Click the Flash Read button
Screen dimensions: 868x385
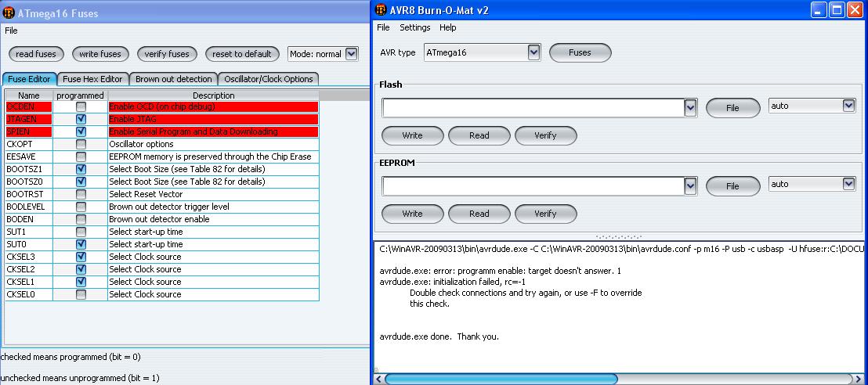coord(479,135)
